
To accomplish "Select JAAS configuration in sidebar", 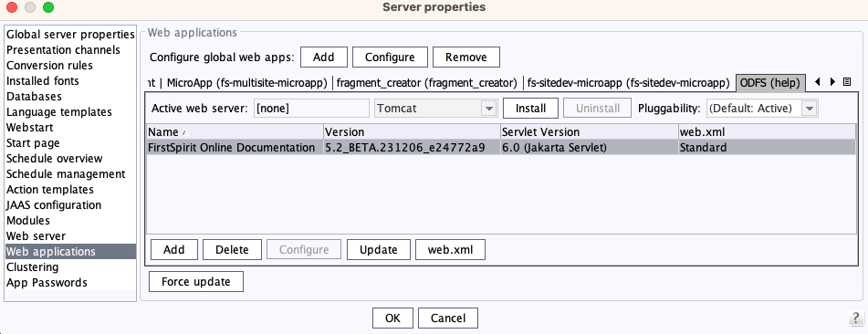I will [70, 205].
